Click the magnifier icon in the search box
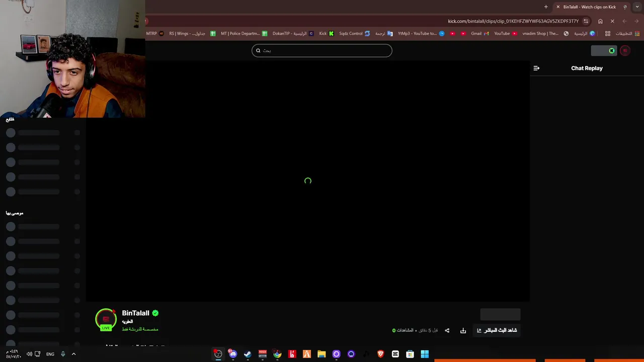The width and height of the screenshot is (644, 362). pos(258,50)
